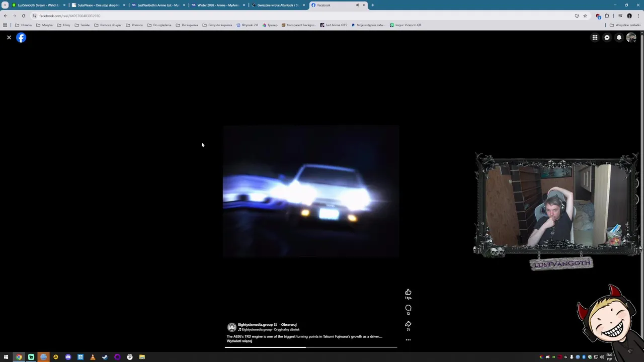Open File Explorer from the taskbar
The image size is (644, 362).
coord(142,357)
